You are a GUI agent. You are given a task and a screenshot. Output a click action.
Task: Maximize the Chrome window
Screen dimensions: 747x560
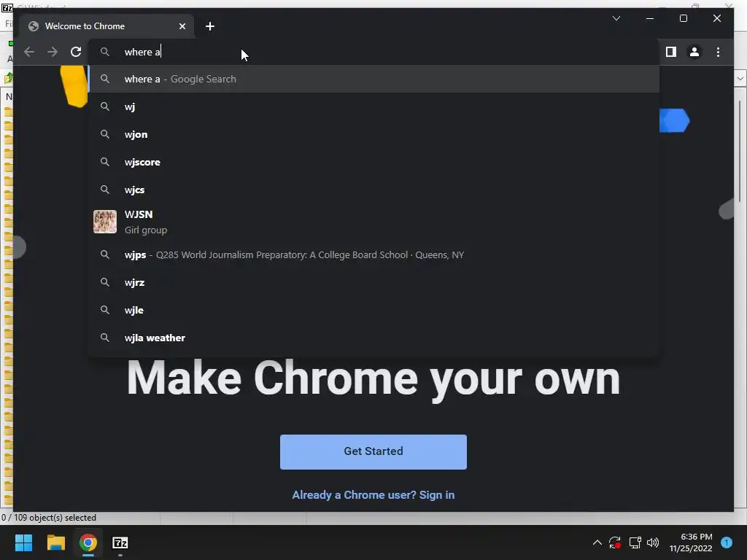click(683, 18)
